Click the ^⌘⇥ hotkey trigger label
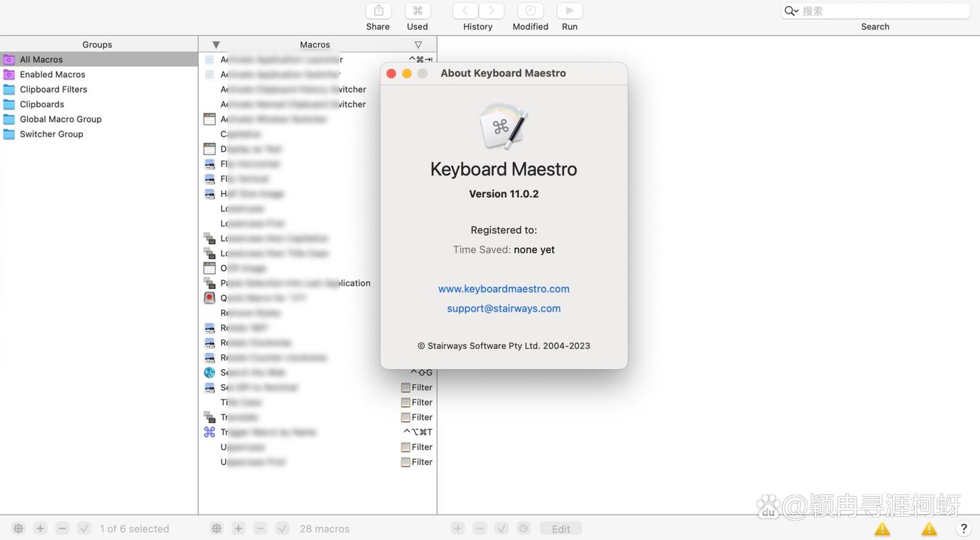The image size is (980, 540). 421,59
